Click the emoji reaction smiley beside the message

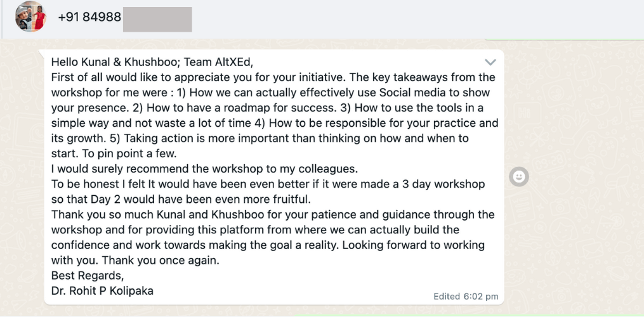coord(519,178)
